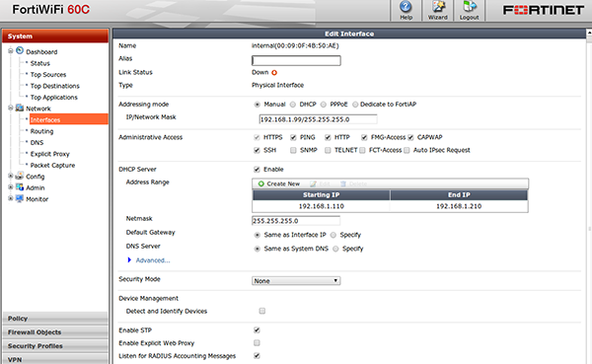The image size is (592, 364).
Task: Collapse the Network tree node
Action: tap(11, 108)
